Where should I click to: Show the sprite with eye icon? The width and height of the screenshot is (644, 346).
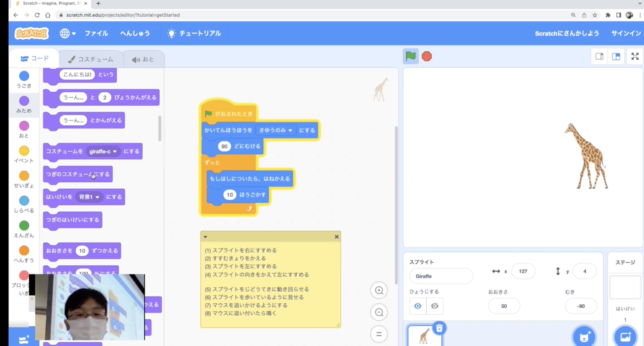(x=418, y=306)
